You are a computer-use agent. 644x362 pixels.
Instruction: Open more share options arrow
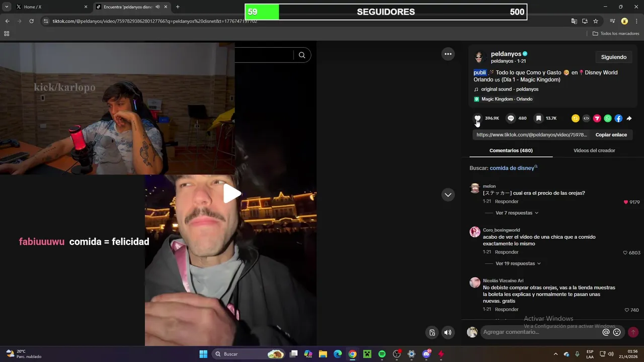[629, 119]
